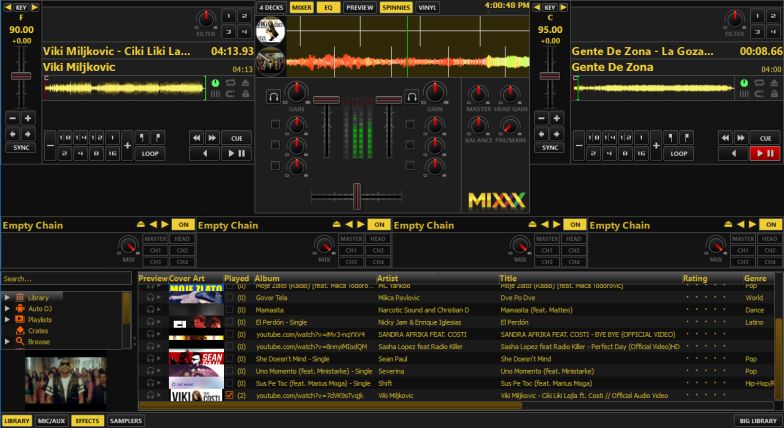Adjust the left deck pitch fader handle
Image resolution: width=784 pixels, height=428 pixels.
21,76
